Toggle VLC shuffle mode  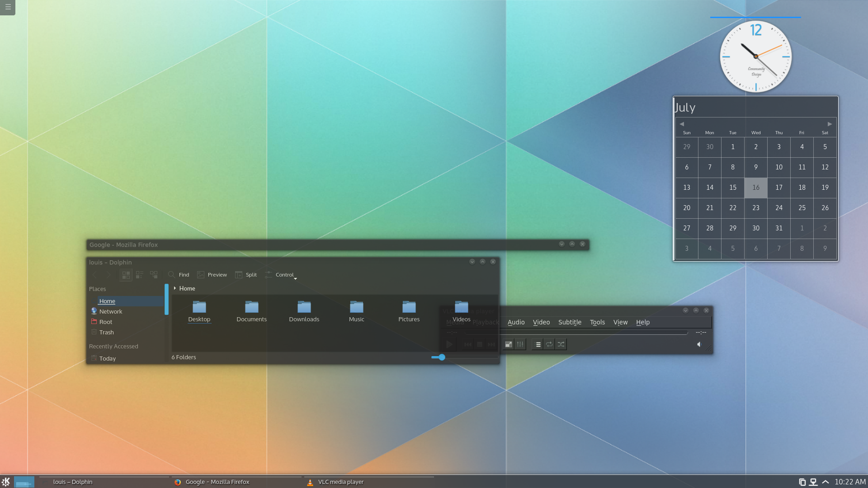(x=561, y=344)
